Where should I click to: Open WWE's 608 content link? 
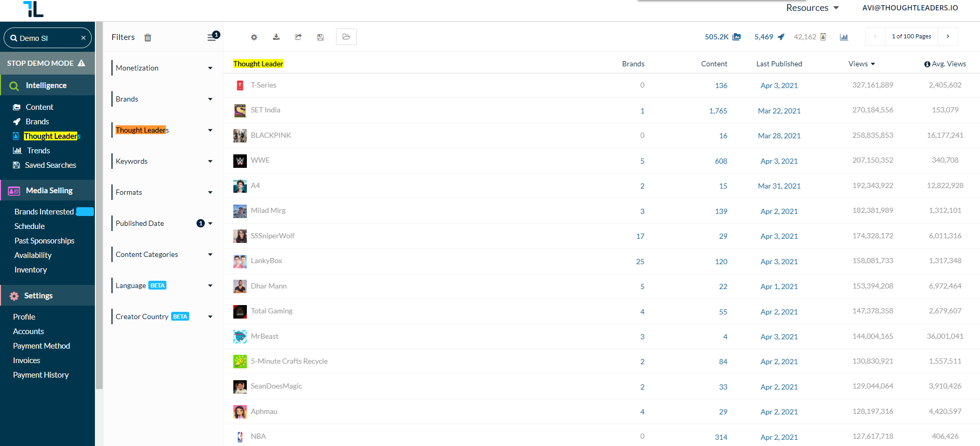coord(721,161)
